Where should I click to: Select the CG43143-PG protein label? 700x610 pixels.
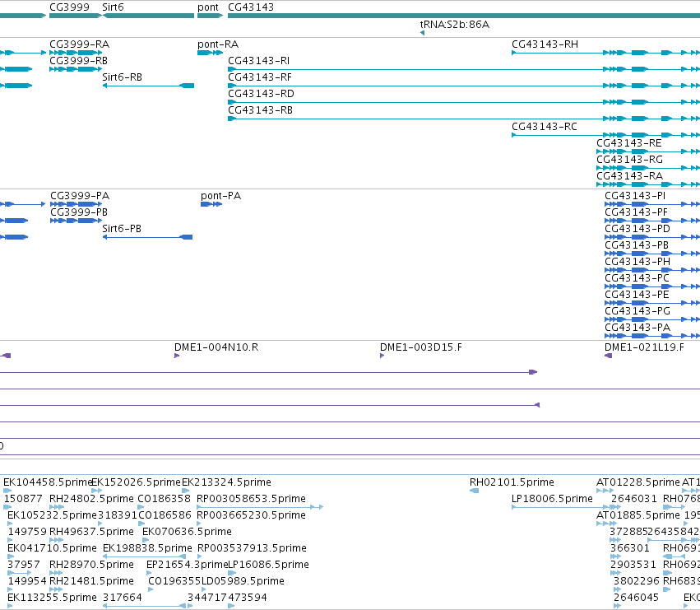[637, 311]
